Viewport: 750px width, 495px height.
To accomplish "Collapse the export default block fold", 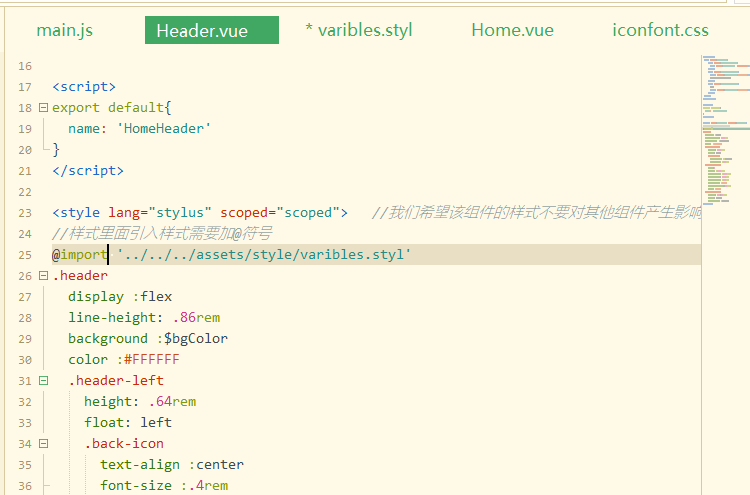I will coord(43,108).
